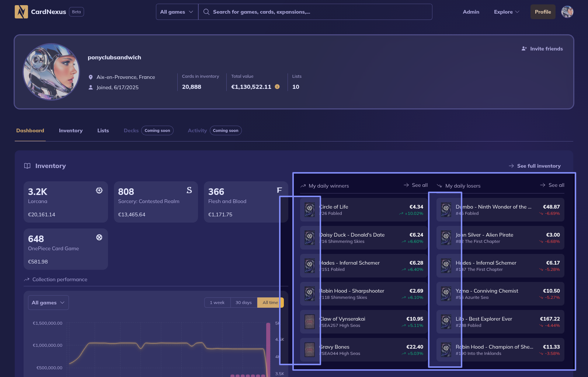Open the Claw of Vynserakai card thumbnail
Screen dimensions: 588x377
(x=310, y=322)
